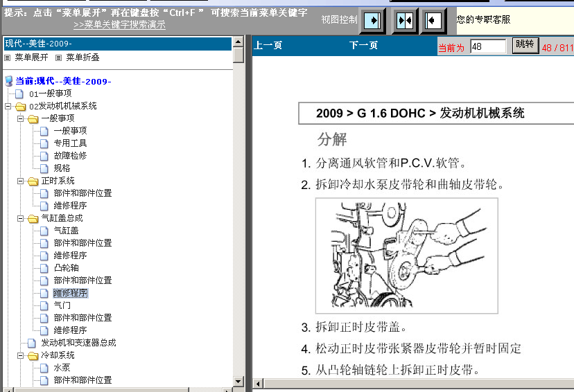Click the page icon next to 气缸盖

click(44, 231)
